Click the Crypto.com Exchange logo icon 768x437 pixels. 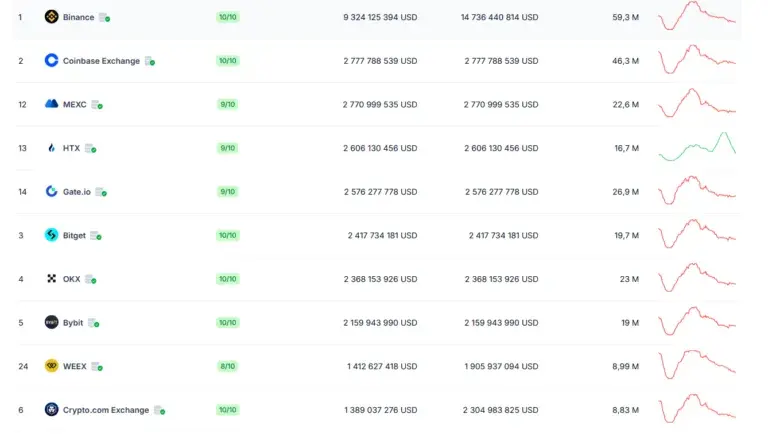click(51, 409)
